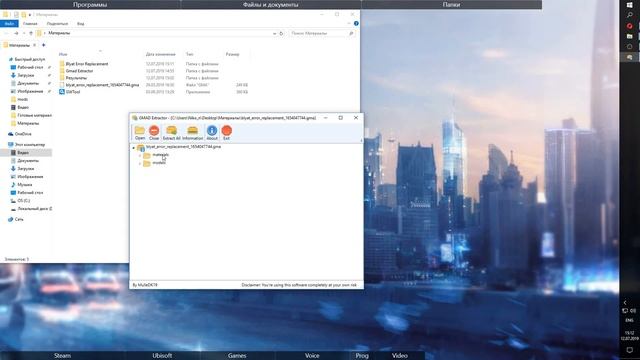
Task: Open the mods folder in navigation pane
Action: pos(22,99)
